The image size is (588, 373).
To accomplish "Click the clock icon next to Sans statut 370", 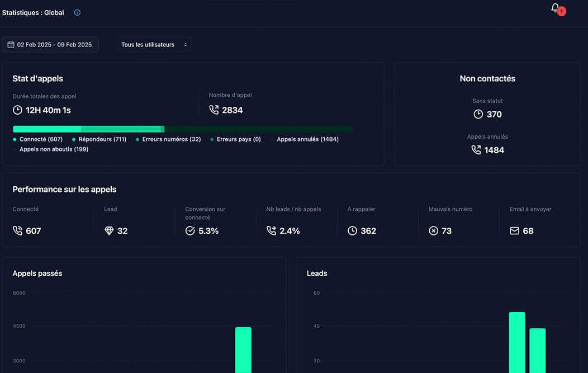I will click(478, 114).
